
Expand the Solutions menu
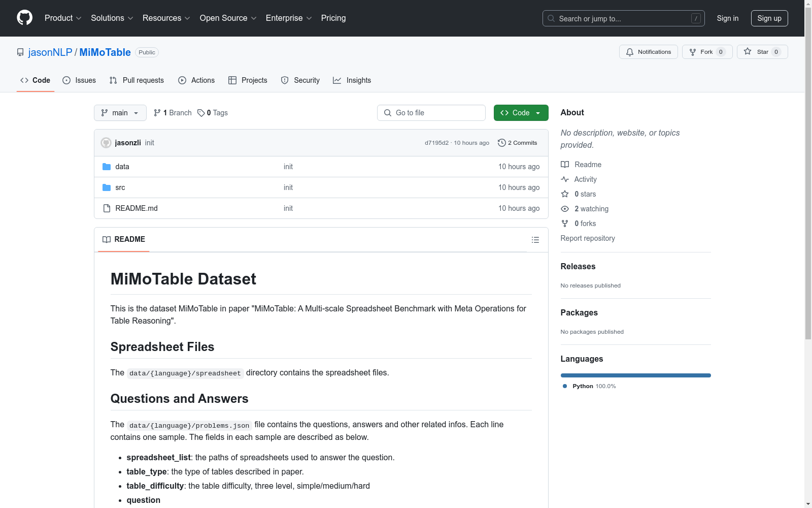[x=112, y=18]
